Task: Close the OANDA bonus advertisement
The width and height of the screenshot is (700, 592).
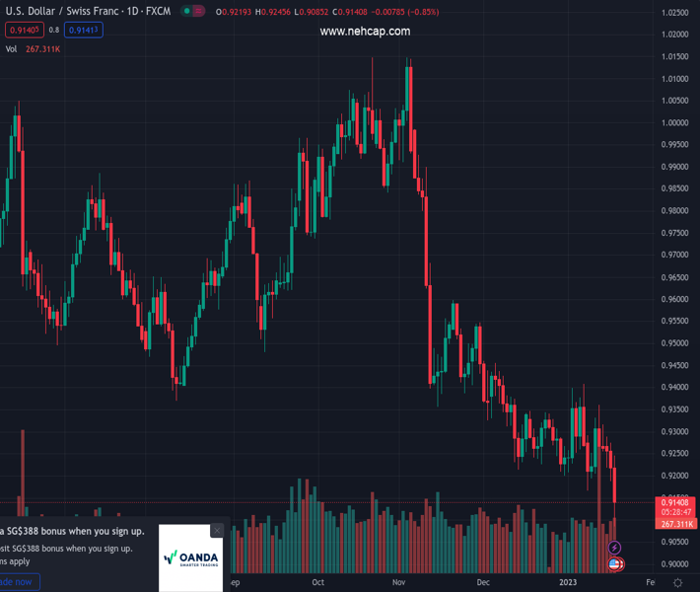Action: (x=217, y=531)
